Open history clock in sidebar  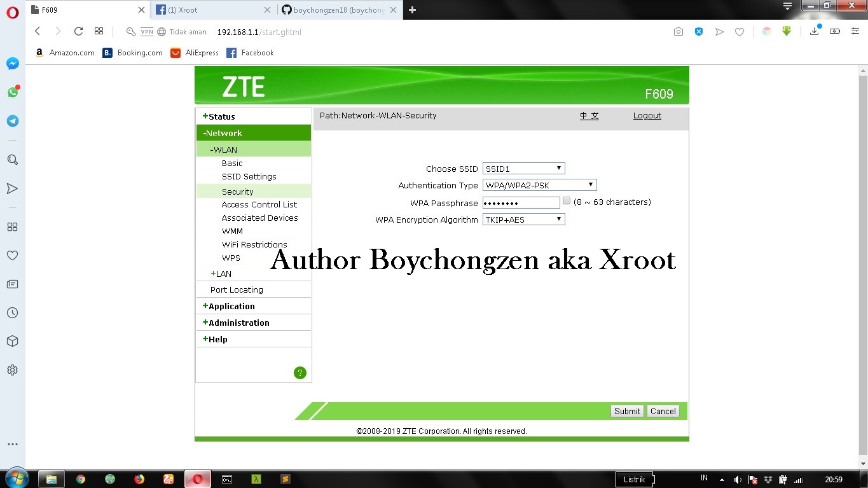click(12, 312)
